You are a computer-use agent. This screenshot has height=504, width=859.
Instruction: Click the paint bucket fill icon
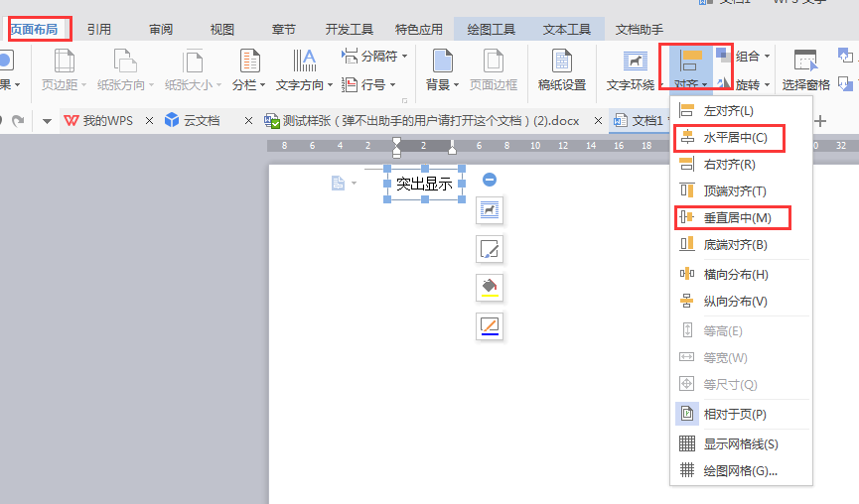(490, 287)
